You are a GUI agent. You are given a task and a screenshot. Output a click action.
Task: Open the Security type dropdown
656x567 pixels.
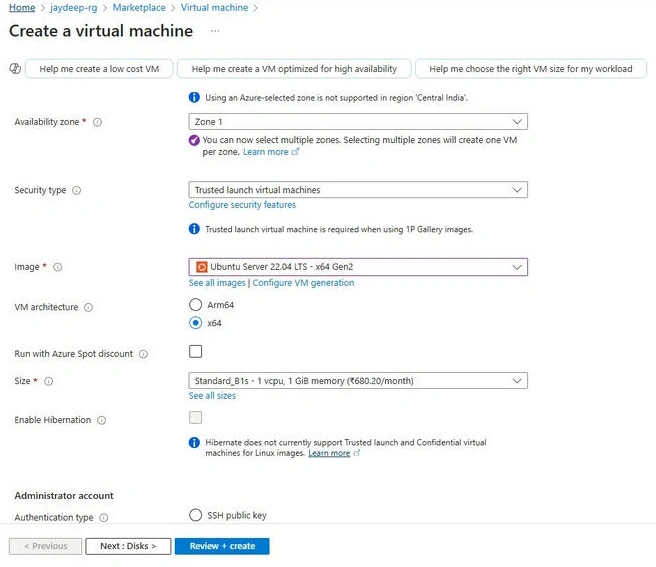(358, 190)
